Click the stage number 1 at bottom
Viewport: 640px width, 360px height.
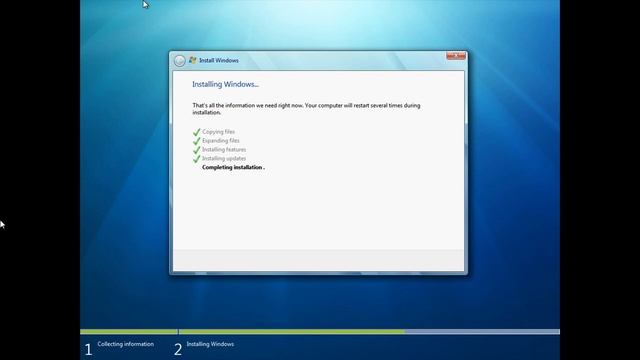click(89, 350)
